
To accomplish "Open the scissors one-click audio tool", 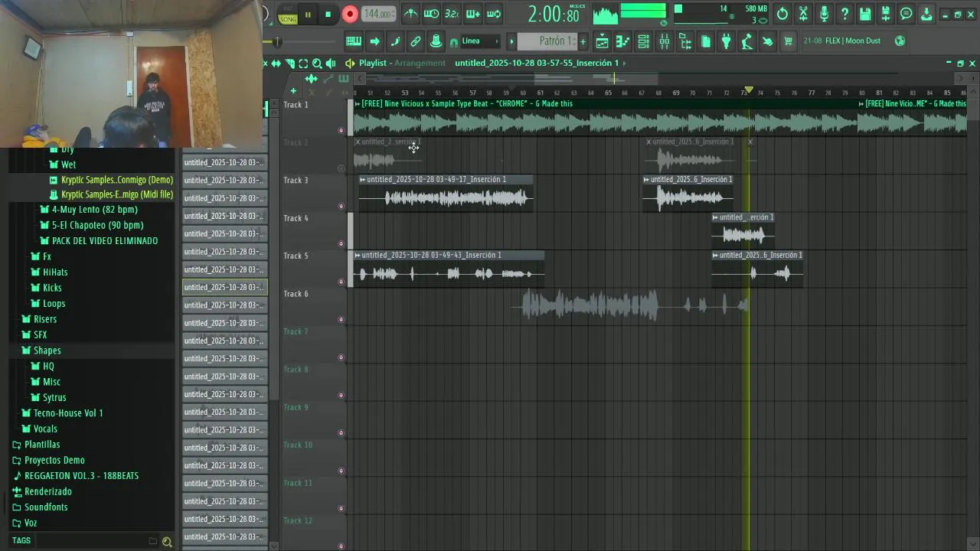I will (x=803, y=14).
